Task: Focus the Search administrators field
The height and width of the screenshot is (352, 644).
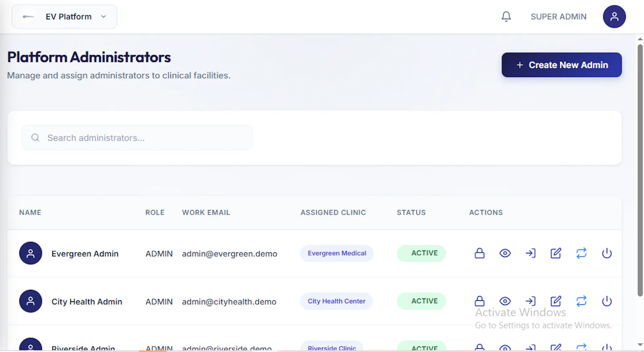Action: click(x=137, y=138)
